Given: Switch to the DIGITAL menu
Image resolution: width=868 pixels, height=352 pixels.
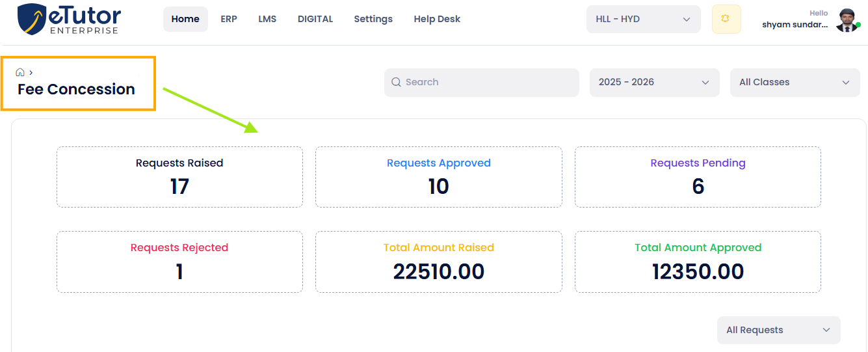Looking at the screenshot, I should 315,19.
